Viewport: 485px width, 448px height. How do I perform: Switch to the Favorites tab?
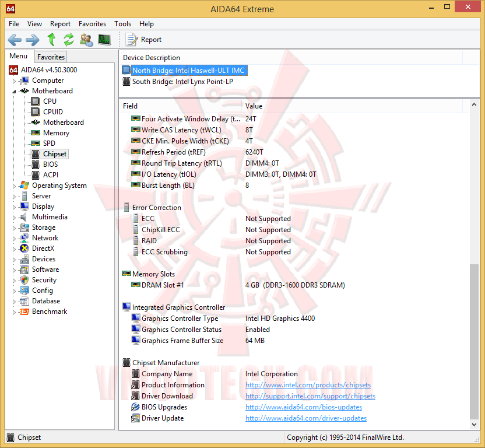coord(51,57)
